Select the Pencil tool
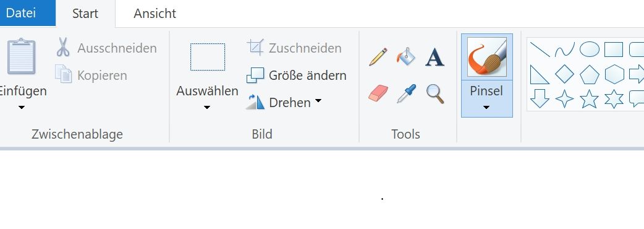644x229 pixels. click(378, 57)
